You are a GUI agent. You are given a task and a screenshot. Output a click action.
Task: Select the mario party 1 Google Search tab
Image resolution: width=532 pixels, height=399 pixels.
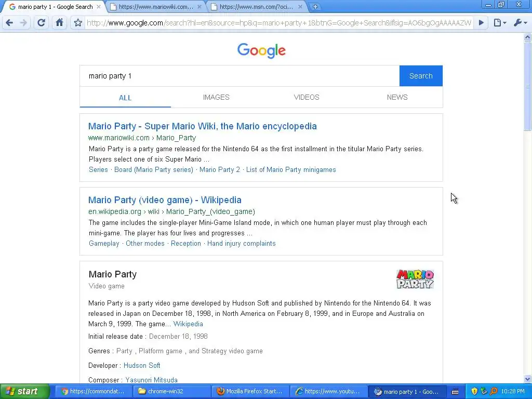click(x=54, y=6)
